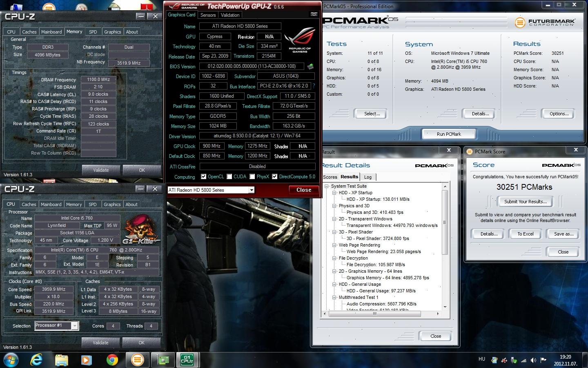
Task: Collapse the System Test Suite tree node
Action: pos(327,186)
